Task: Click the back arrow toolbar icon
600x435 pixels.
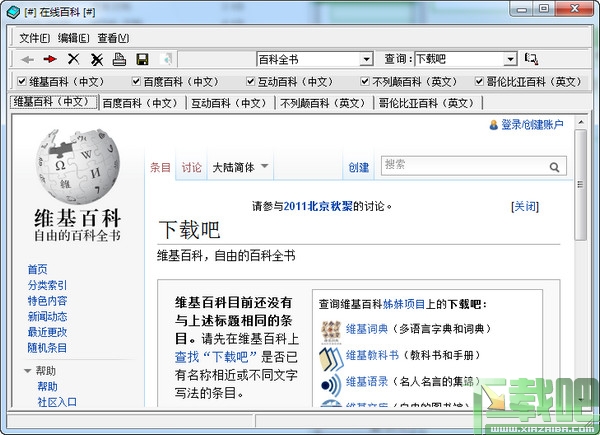Action: click(27, 59)
